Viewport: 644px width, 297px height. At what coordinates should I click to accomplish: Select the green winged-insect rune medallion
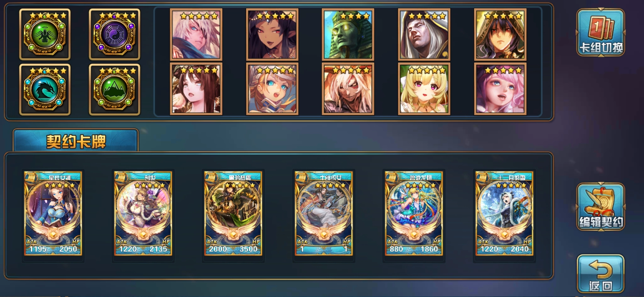(45, 34)
